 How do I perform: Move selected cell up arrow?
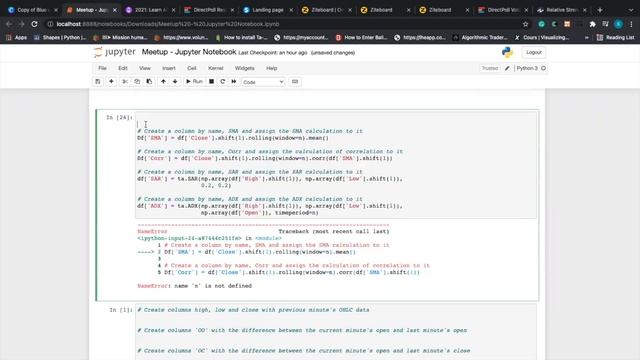(163, 82)
